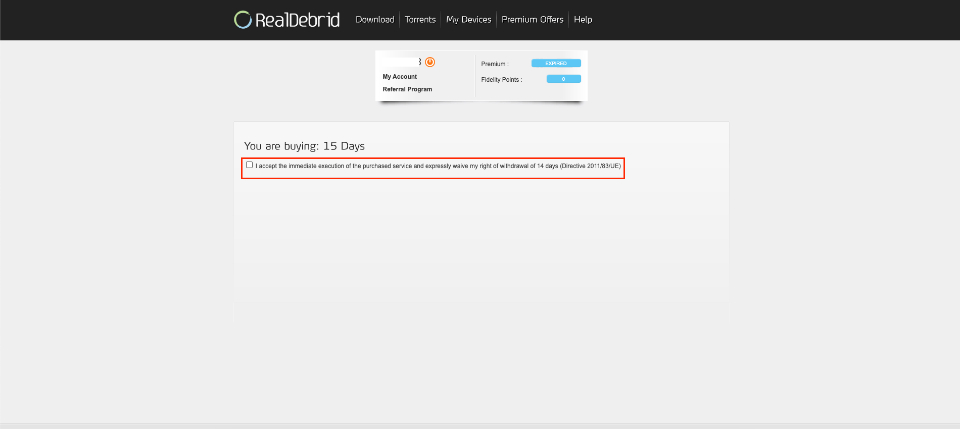This screenshot has height=429, width=960.
Task: Click the 'Fidelity Points :' label
Action: [x=501, y=80]
